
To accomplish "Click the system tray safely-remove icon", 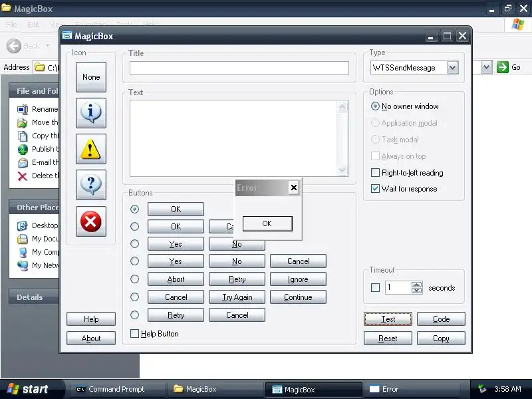I will coord(481,389).
